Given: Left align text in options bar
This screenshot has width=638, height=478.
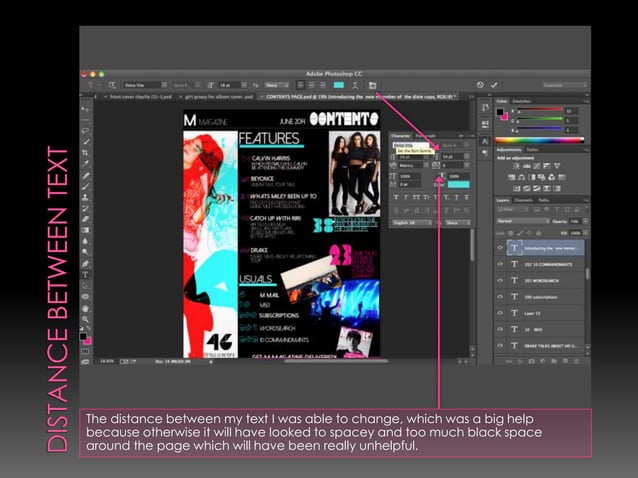Looking at the screenshot, I should point(300,85).
